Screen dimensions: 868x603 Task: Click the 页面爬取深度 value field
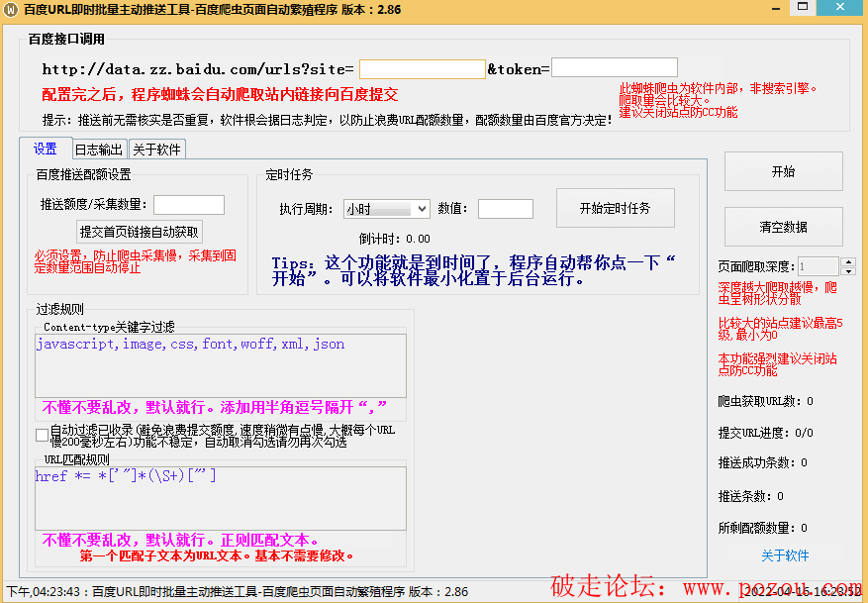[819, 266]
